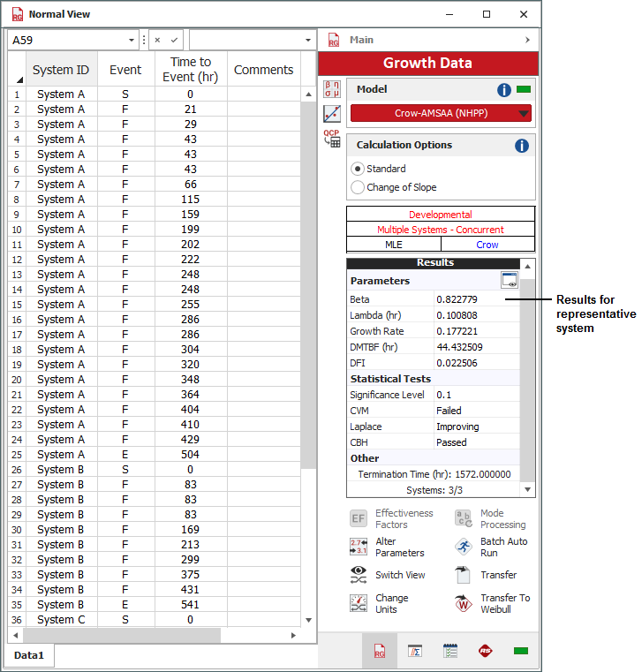The image size is (642, 672).
Task: Click Transfer To Weibull icon
Action: [464, 603]
